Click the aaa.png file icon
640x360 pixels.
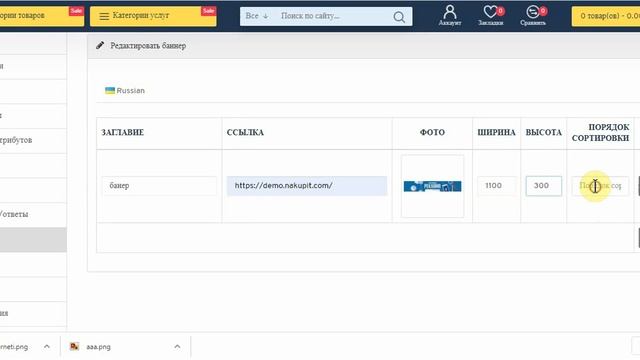74,347
